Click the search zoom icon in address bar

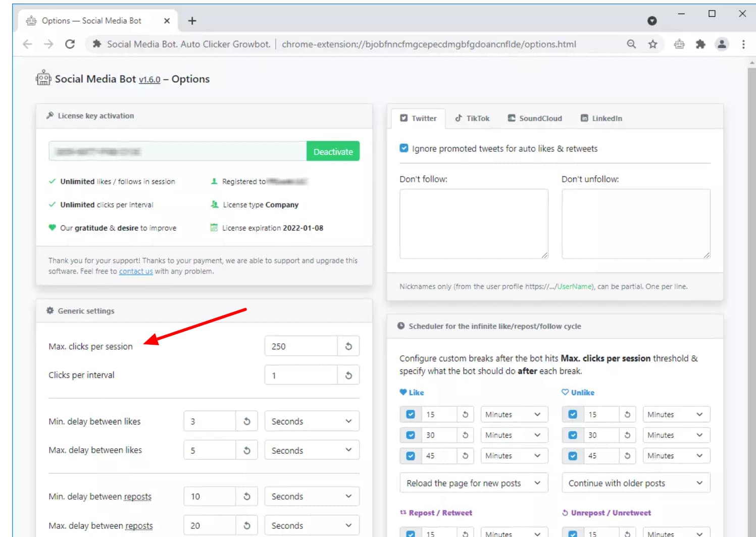pos(631,44)
